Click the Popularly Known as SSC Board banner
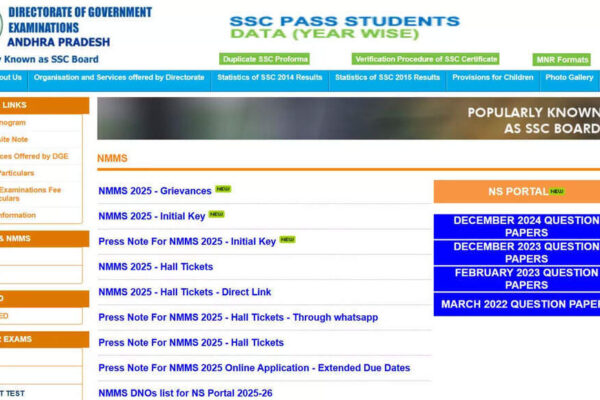 click(x=348, y=118)
